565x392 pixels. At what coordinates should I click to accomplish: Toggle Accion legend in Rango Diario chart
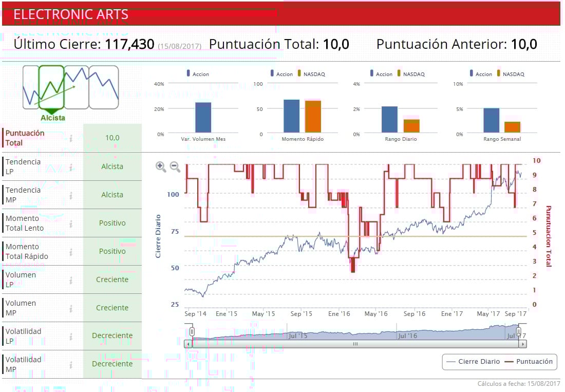point(381,73)
